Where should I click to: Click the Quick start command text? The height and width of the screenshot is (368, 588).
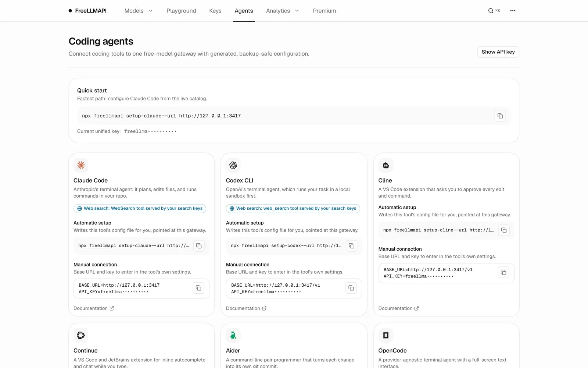point(161,116)
